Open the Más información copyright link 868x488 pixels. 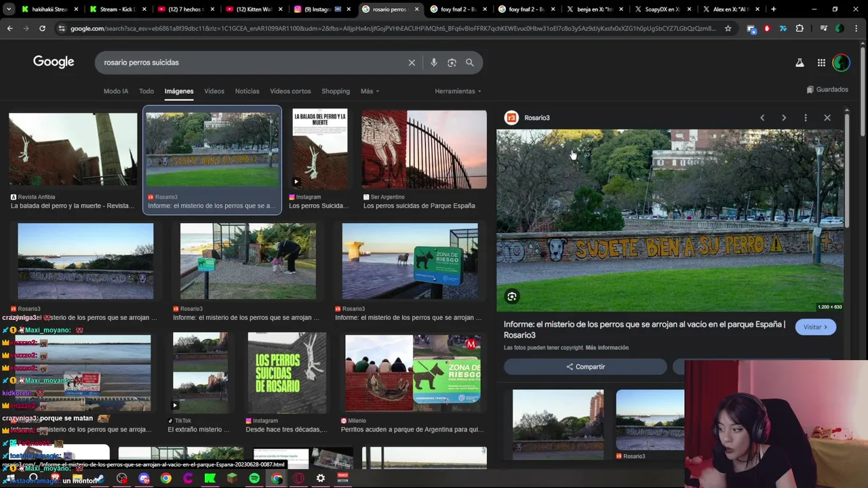tap(607, 348)
